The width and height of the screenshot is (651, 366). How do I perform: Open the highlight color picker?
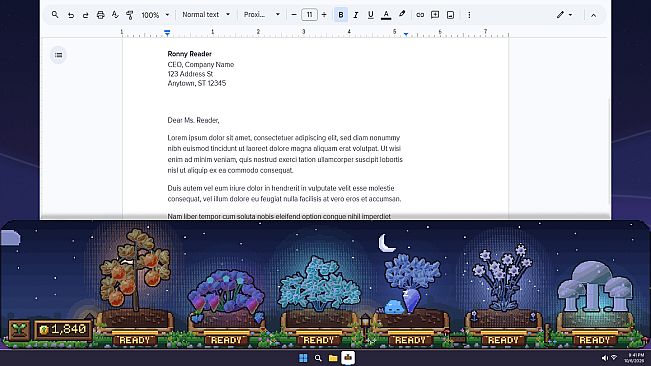click(402, 15)
